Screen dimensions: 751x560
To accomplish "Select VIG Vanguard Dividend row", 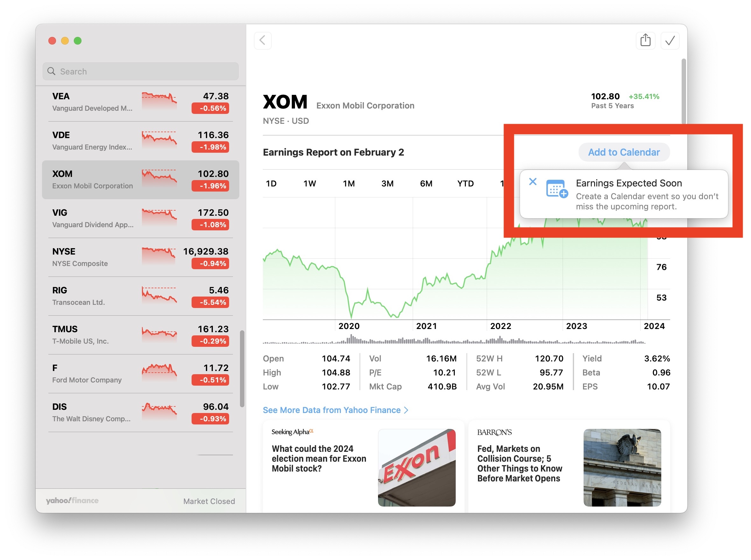I will click(140, 219).
